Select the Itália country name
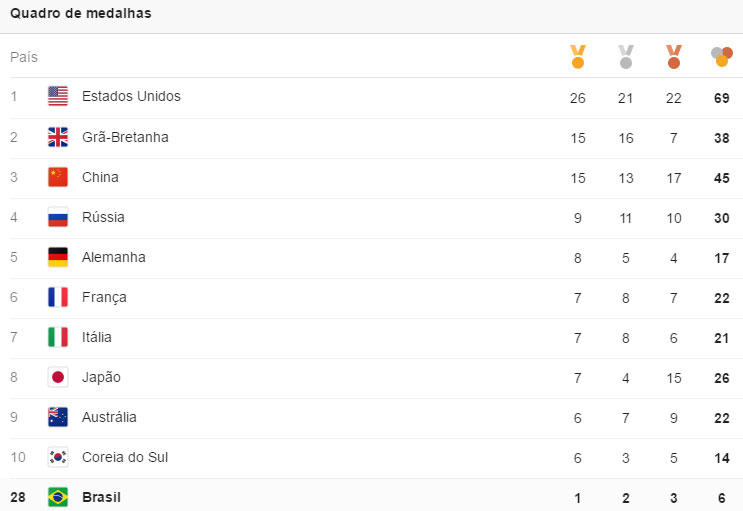The image size is (743, 511). [x=97, y=337]
